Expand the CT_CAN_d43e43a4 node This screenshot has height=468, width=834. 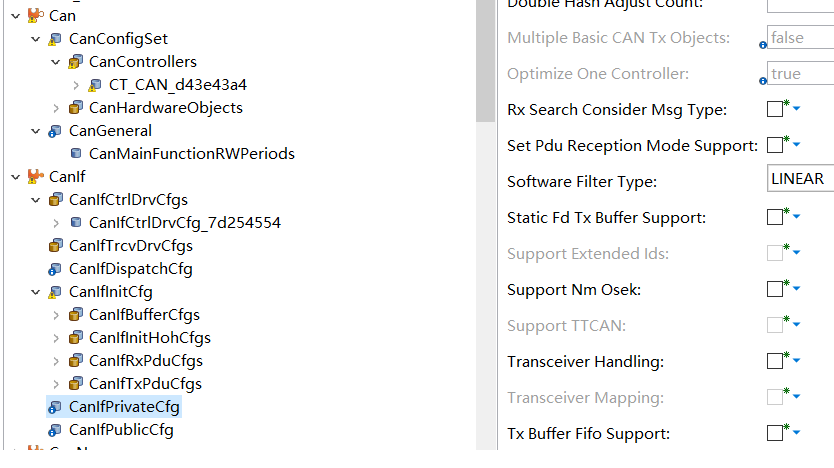(x=76, y=85)
